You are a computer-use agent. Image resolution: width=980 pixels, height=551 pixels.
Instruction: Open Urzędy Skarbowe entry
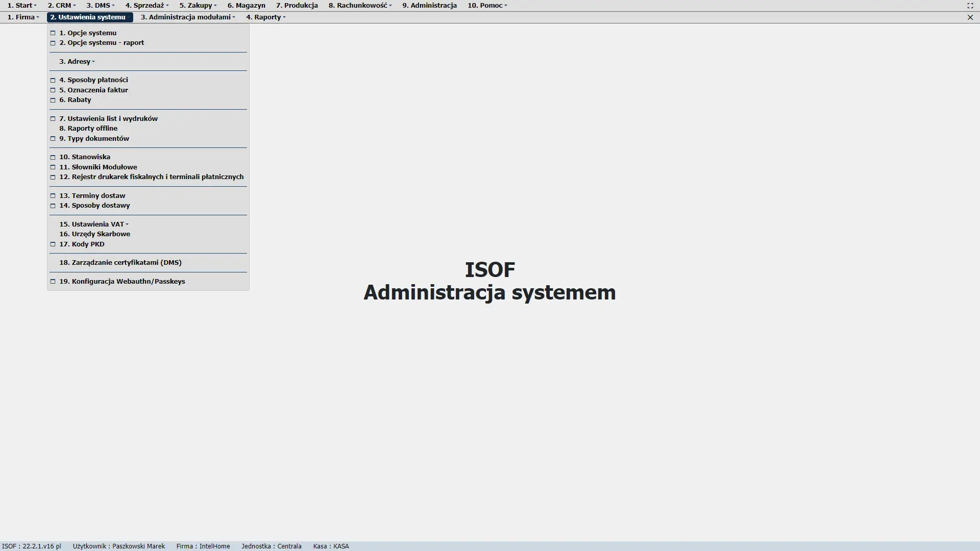(x=94, y=234)
